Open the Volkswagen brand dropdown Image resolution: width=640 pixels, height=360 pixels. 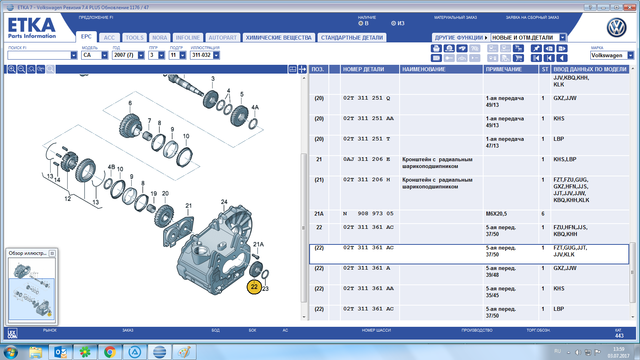point(631,55)
